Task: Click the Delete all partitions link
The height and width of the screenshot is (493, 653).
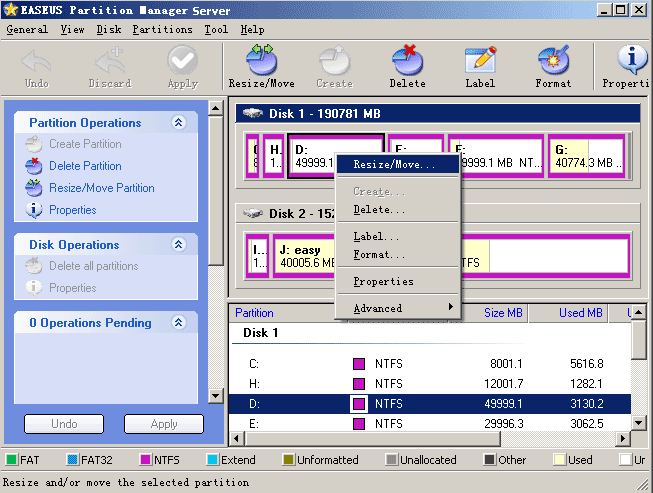Action: click(x=94, y=266)
